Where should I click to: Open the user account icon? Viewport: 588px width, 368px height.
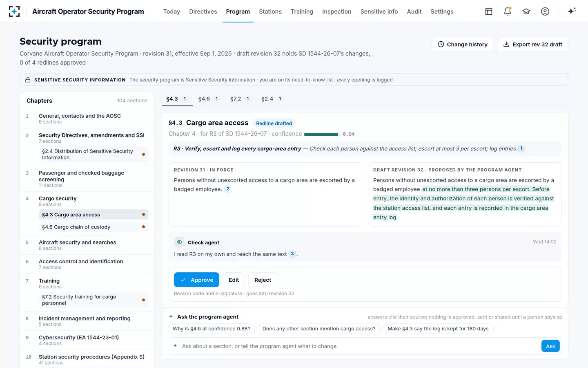coord(545,11)
